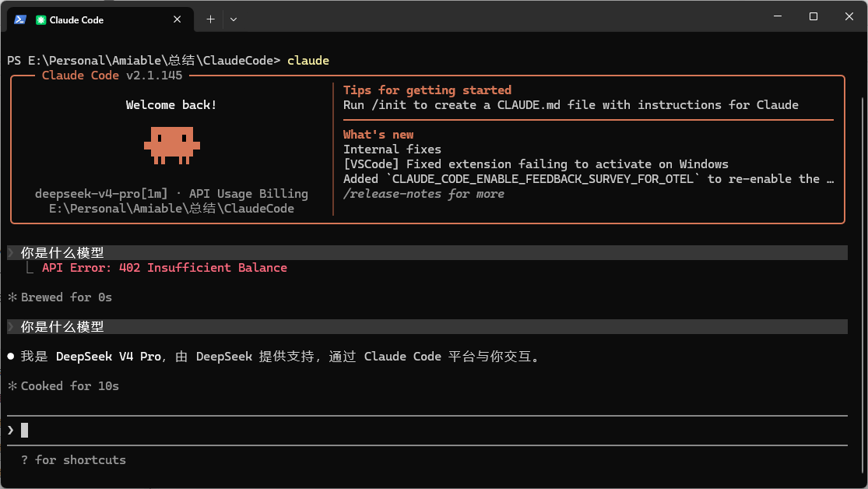Click the working directory path under model name
Viewport: 868px width, 489px height.
point(171,209)
